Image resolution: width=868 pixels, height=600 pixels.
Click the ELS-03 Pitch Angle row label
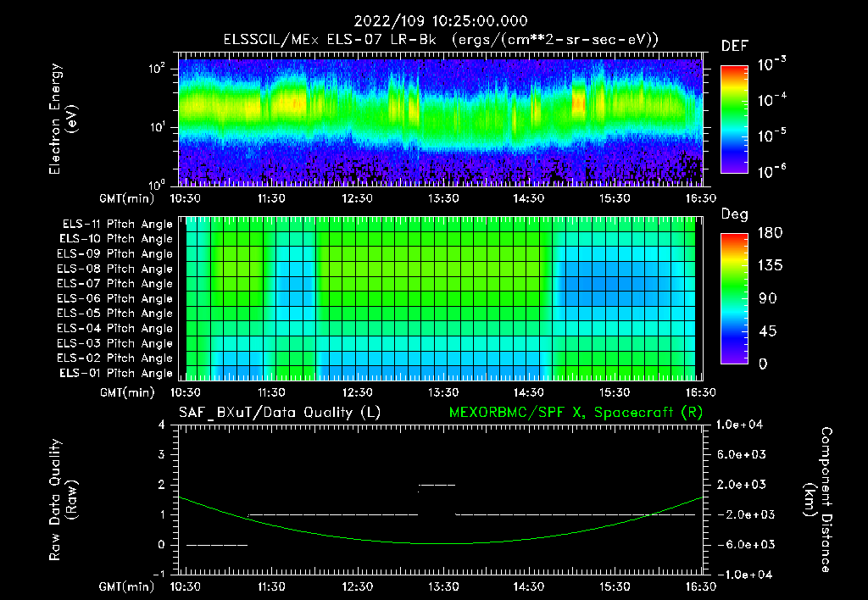point(114,343)
